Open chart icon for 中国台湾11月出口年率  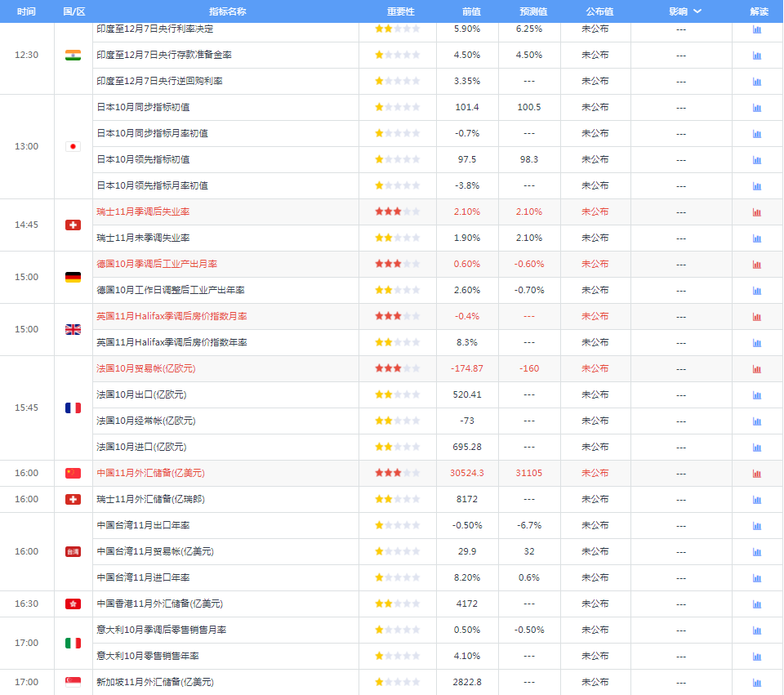click(x=756, y=526)
